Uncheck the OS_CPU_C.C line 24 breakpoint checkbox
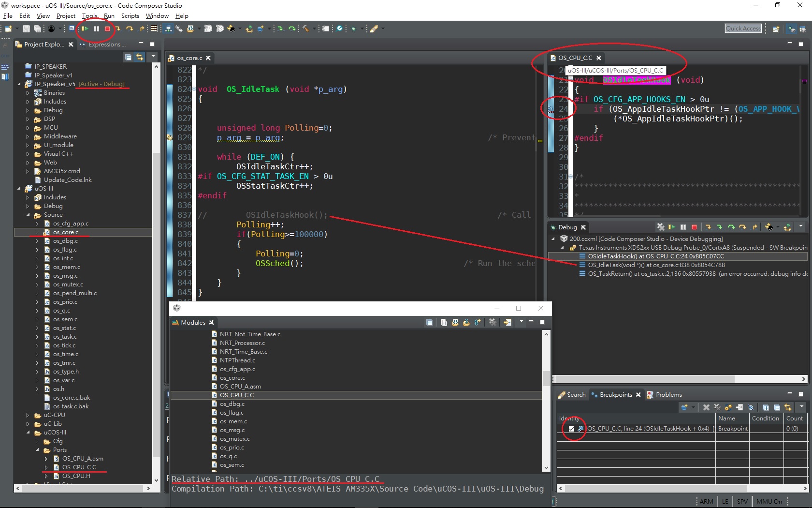This screenshot has height=508, width=812. [x=571, y=429]
